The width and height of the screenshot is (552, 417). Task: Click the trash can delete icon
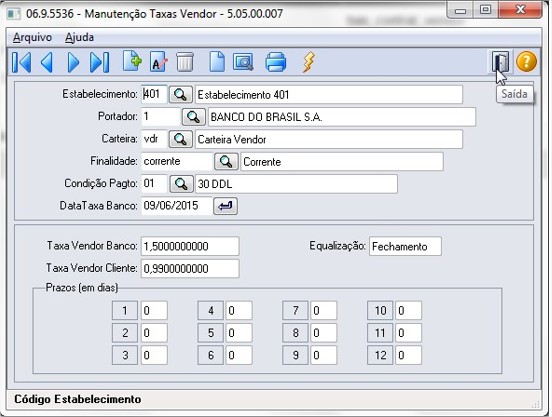point(185,62)
